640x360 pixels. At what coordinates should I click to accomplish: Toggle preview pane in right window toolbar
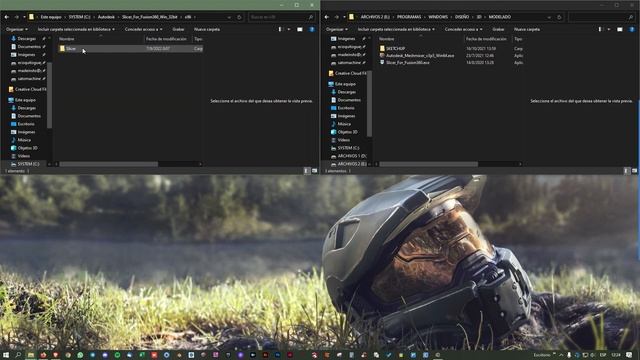pos(620,29)
